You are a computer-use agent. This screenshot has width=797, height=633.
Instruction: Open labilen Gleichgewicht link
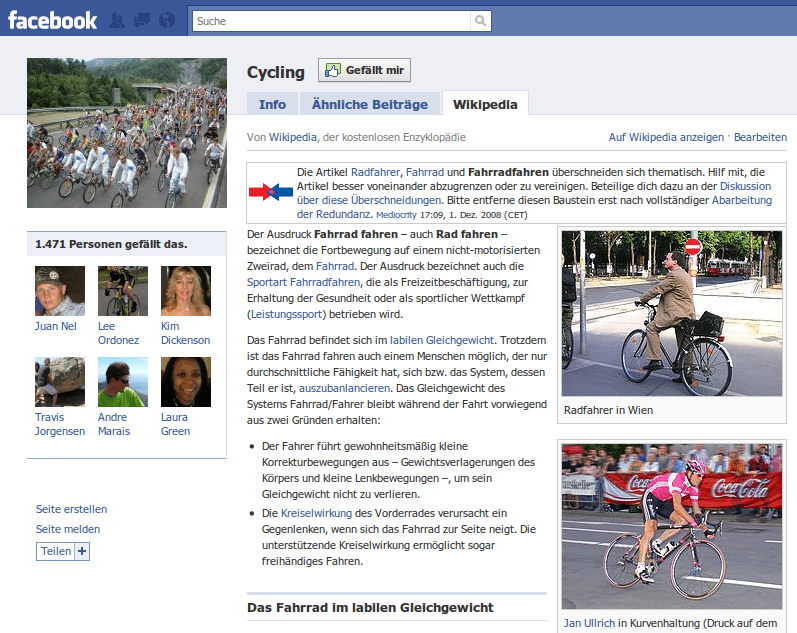tap(441, 340)
